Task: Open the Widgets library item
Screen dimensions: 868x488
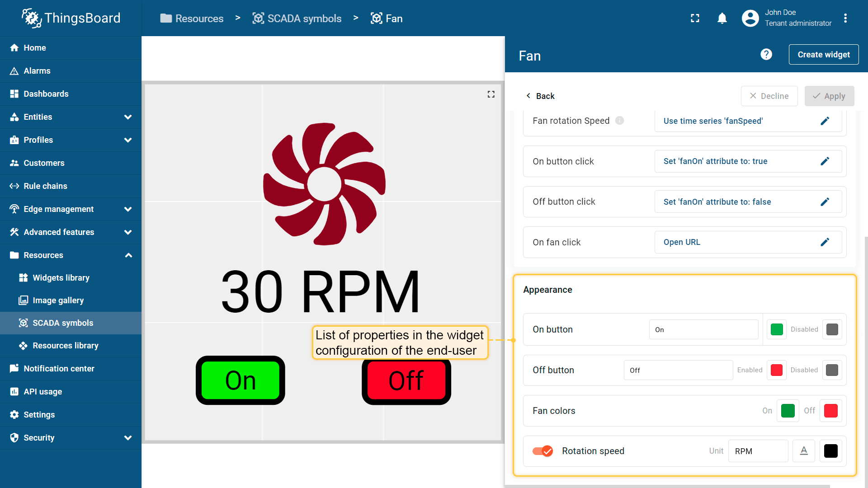Action: click(61, 278)
